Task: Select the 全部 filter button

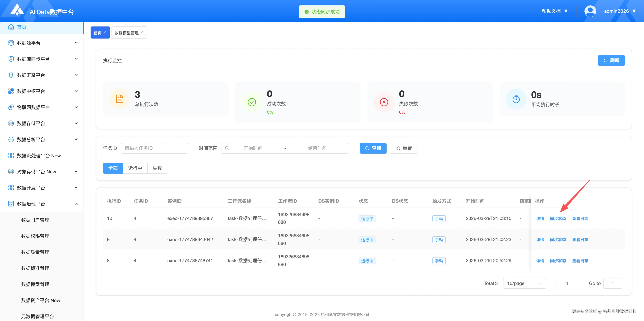Action: point(113,168)
